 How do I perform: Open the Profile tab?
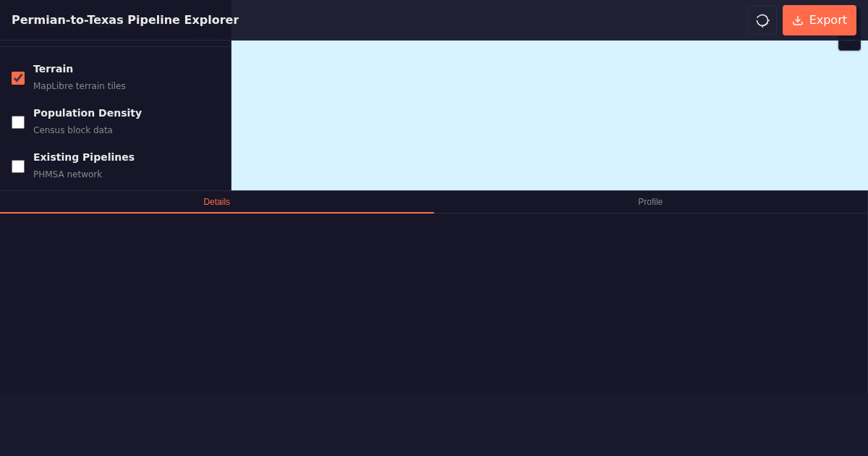650,202
